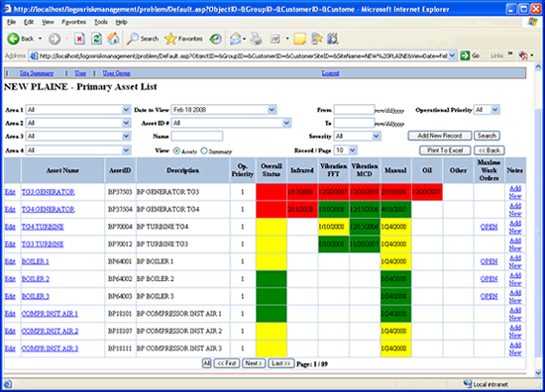
Task: Click the Search form button
Action: point(487,136)
